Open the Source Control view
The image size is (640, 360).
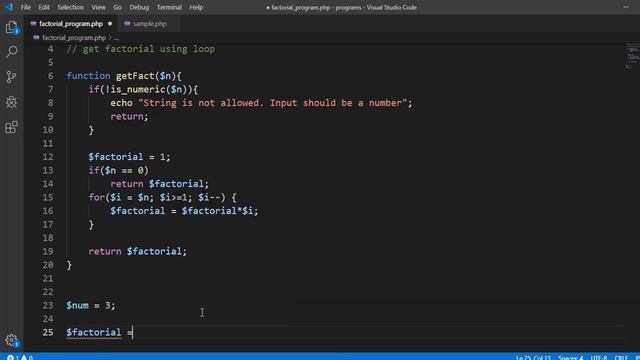pos(11,77)
